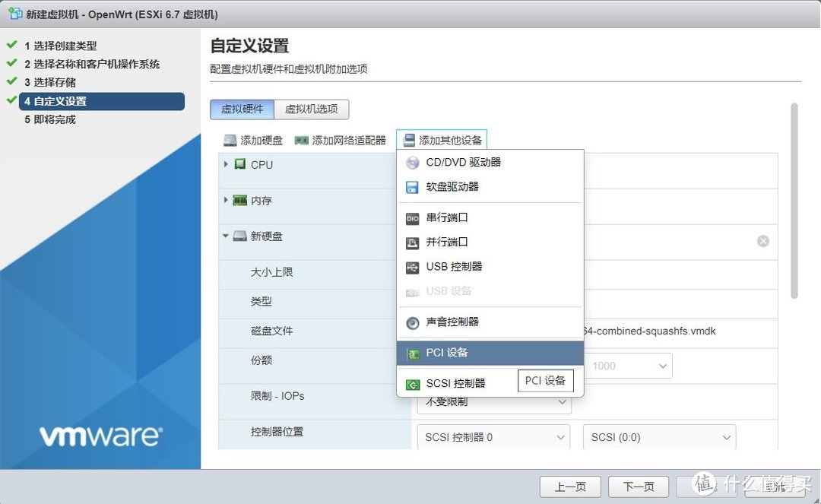The image size is (821, 504).
Task: Click the serial port (串行端口) icon
Action: tap(413, 218)
